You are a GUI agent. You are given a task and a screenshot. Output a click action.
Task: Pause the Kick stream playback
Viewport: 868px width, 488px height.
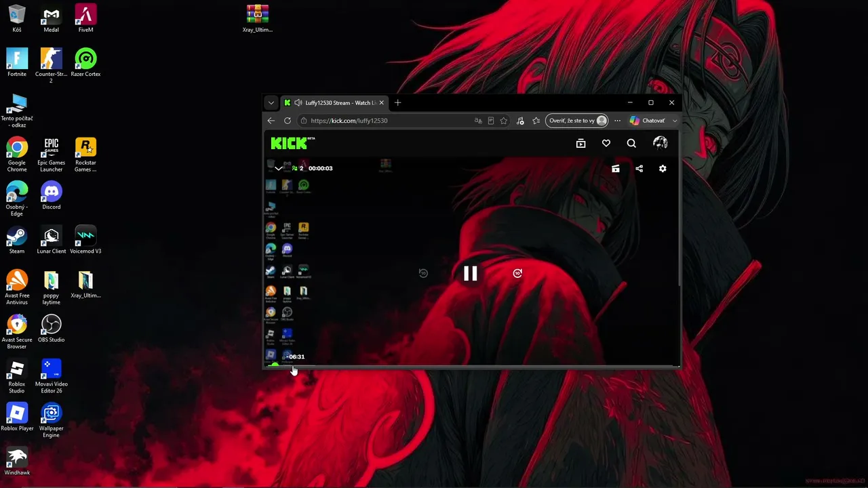point(470,273)
